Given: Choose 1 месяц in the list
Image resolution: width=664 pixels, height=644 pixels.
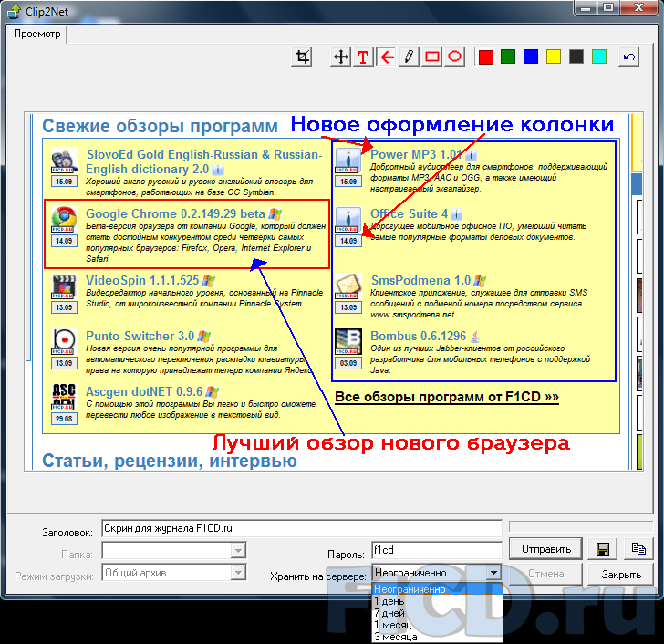Looking at the screenshot, I should (437, 625).
